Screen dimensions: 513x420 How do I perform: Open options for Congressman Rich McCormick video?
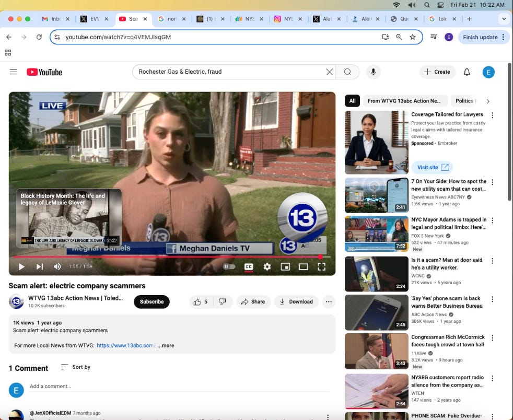click(x=493, y=338)
